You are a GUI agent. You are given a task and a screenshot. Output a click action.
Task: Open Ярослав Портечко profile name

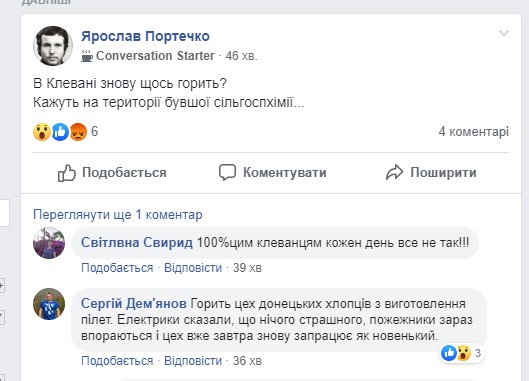click(145, 36)
